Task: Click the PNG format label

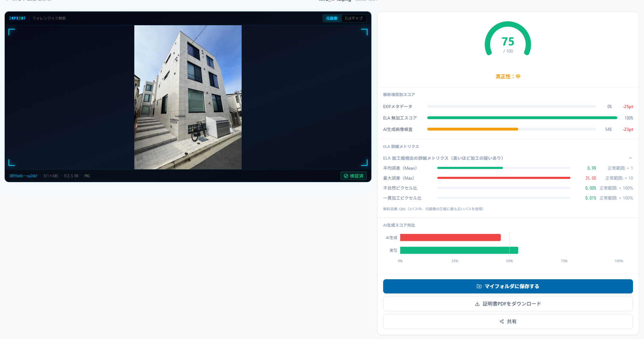Action: [87, 176]
